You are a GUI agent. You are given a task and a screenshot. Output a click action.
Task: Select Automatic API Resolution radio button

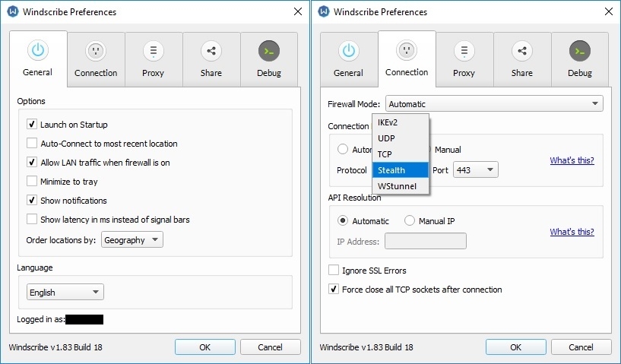click(343, 220)
